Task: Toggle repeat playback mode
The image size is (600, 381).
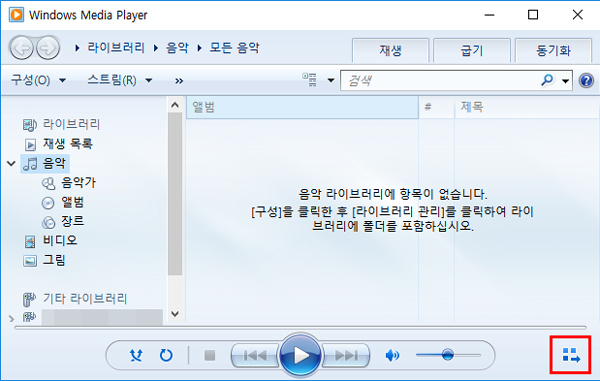Action: (x=166, y=355)
